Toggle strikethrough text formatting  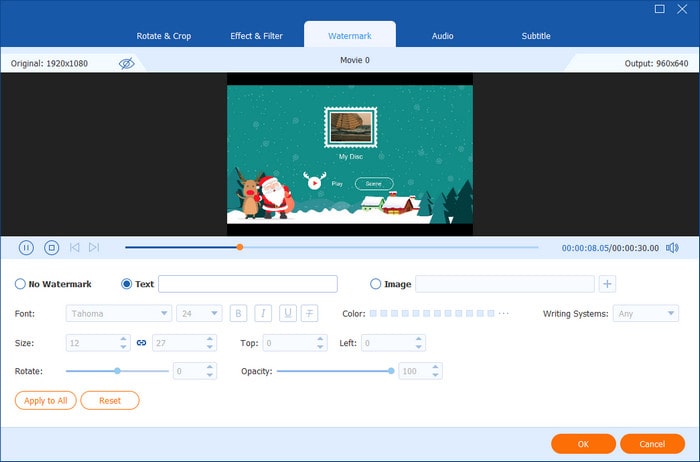click(x=310, y=313)
